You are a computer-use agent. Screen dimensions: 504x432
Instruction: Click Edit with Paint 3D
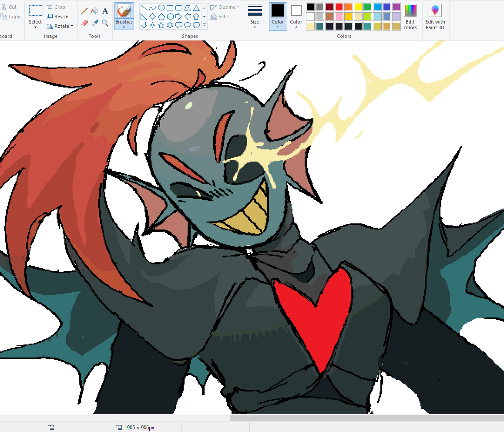pos(435,17)
